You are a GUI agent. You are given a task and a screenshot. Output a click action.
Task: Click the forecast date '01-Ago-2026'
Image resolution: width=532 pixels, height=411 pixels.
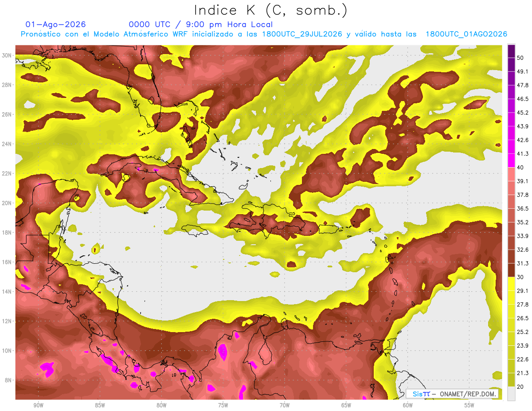(x=55, y=24)
